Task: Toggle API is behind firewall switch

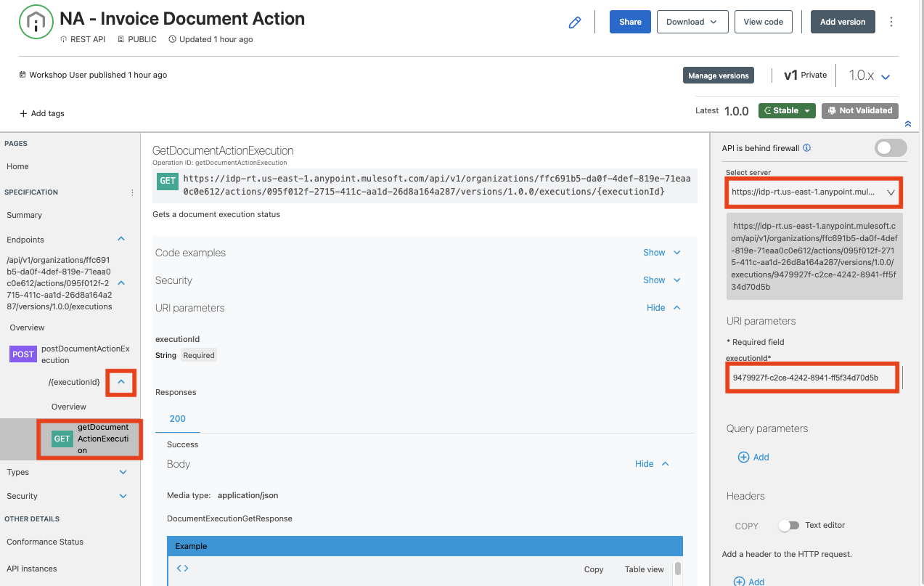Action: tap(891, 148)
